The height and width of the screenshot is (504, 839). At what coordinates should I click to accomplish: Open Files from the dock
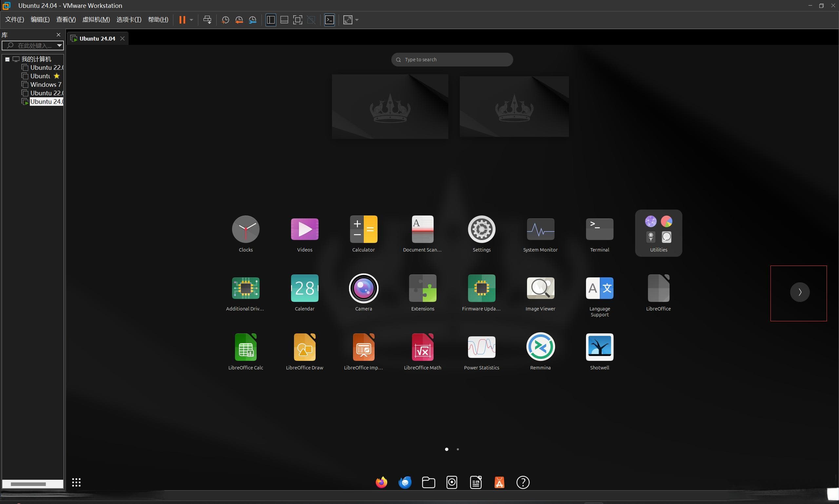point(428,482)
